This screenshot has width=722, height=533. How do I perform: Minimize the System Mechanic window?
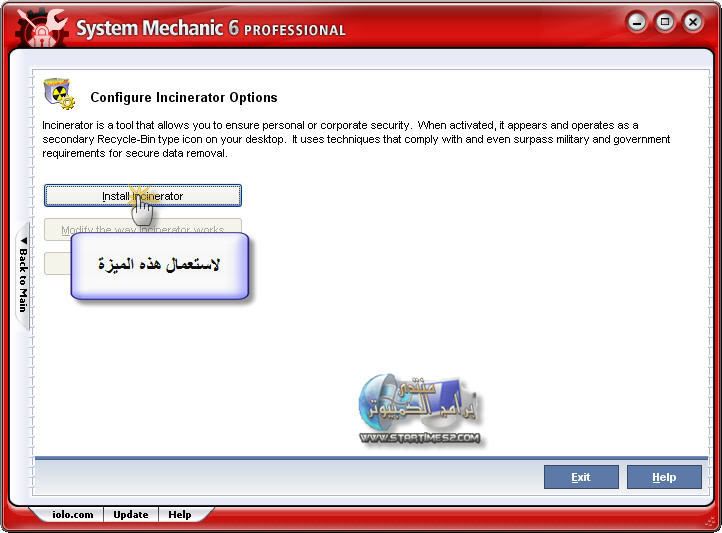637,22
